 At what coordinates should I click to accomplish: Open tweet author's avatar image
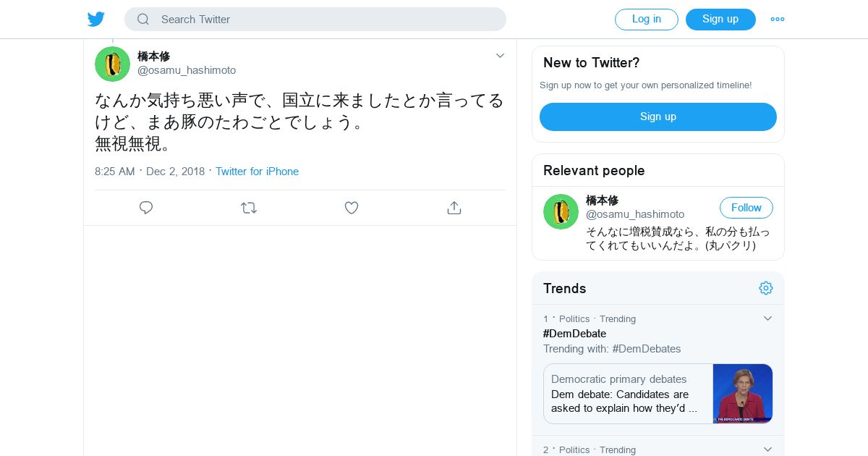coord(112,64)
